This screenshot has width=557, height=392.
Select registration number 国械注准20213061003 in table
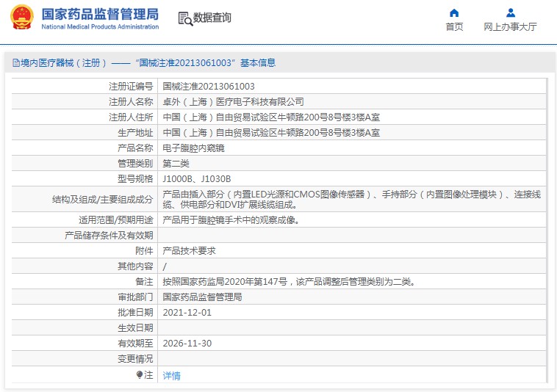tap(209, 86)
